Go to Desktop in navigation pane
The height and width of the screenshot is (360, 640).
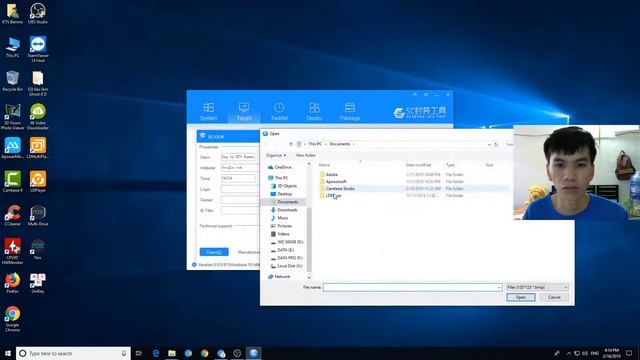point(284,194)
